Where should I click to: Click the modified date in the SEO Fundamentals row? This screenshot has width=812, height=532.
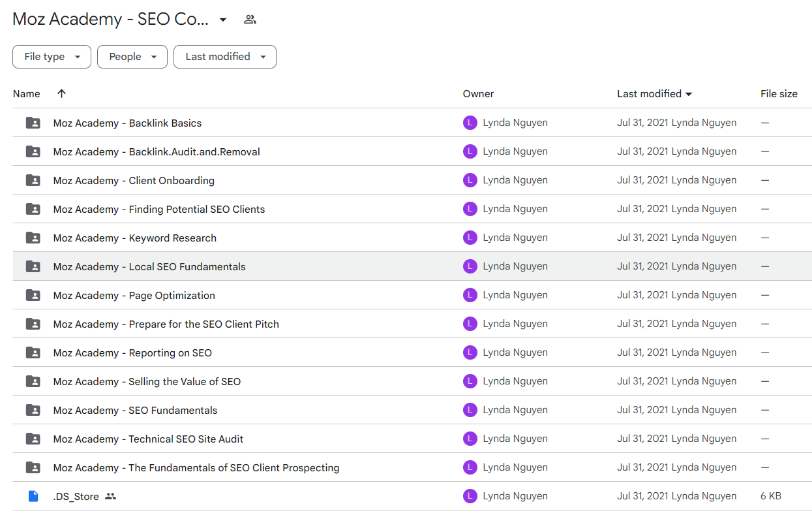(x=677, y=410)
